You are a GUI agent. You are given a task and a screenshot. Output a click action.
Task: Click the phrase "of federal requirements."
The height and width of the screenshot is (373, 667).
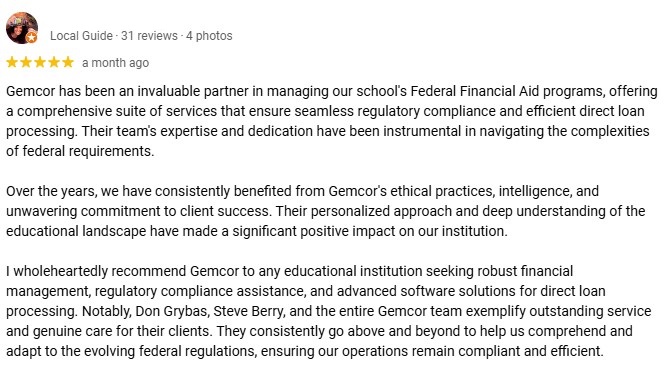point(80,151)
